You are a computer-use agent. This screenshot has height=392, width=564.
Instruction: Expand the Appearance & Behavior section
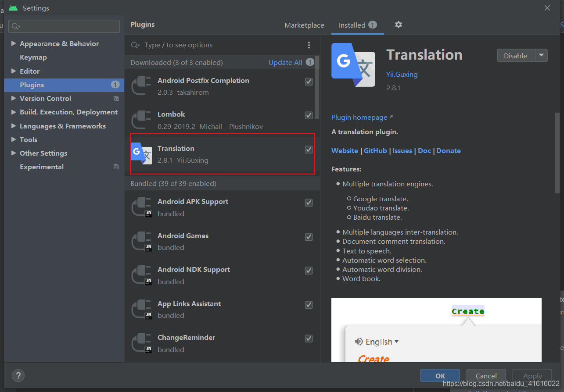coord(14,43)
